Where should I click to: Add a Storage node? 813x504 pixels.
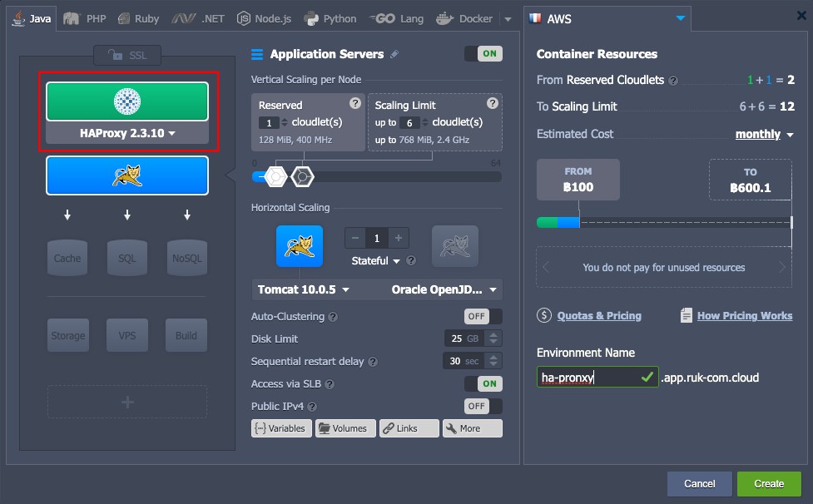tap(68, 336)
